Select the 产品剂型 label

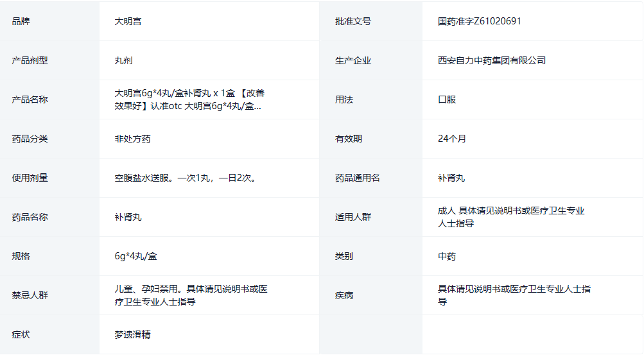(30, 60)
